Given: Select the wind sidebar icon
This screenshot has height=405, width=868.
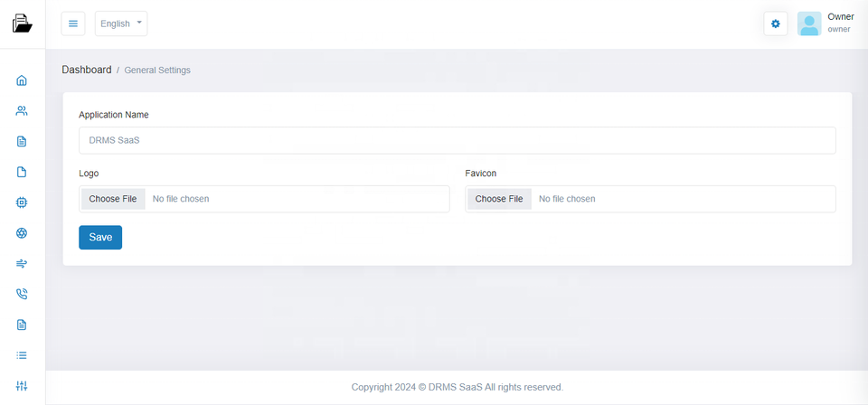Looking at the screenshot, I should (22, 263).
